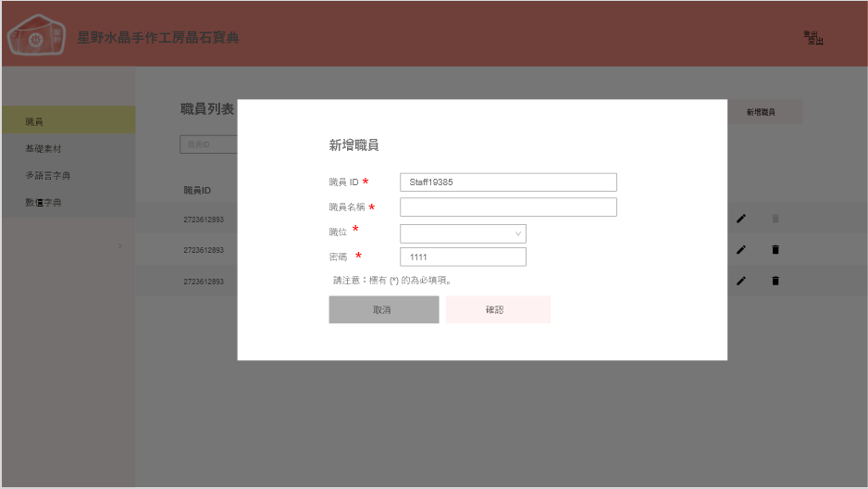This screenshot has height=489, width=868.
Task: Click trash icon in first staff row
Action: click(x=775, y=219)
